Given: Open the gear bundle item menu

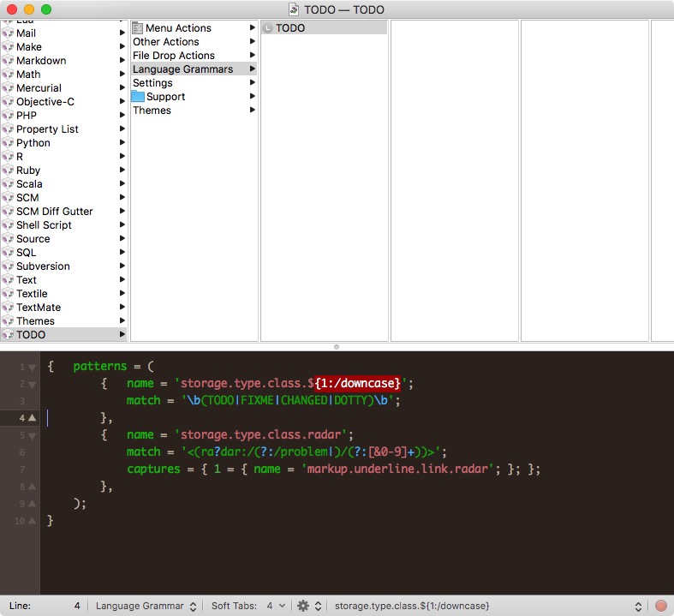Looking at the screenshot, I should click(309, 606).
